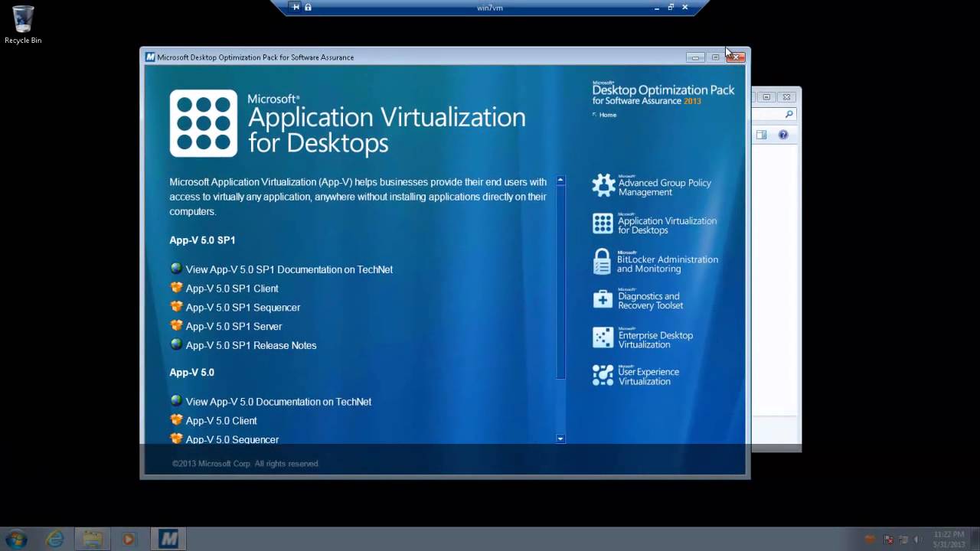Viewport: 980px width, 551px height.
Task: Click the large App-V logo tile
Action: coord(204,123)
